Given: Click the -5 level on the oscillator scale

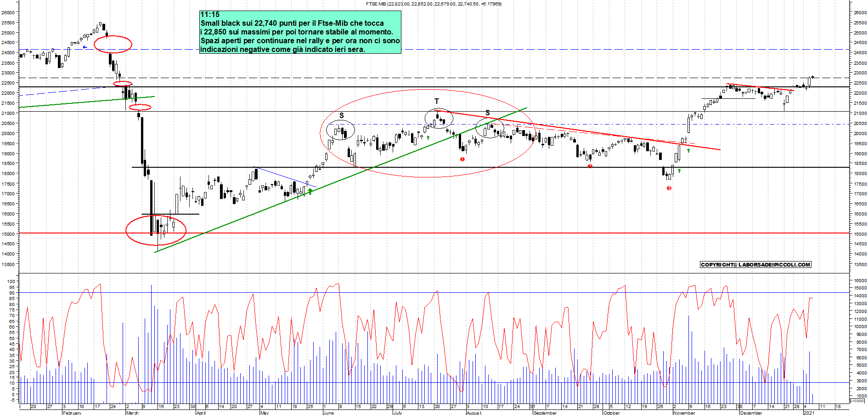Looking at the screenshot, I should tap(12, 400).
